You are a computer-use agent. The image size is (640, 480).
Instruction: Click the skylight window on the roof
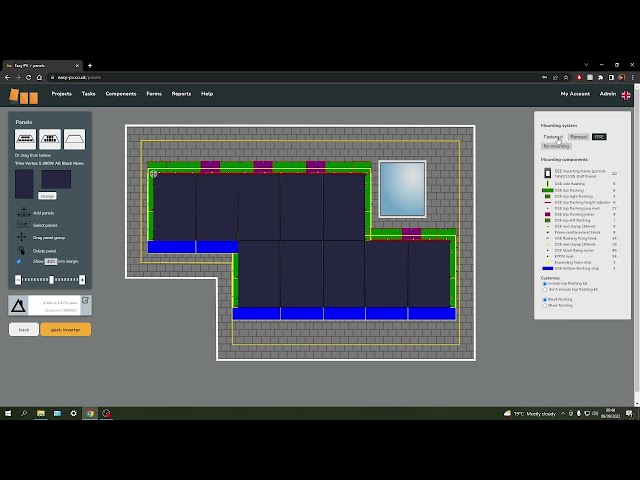click(402, 189)
